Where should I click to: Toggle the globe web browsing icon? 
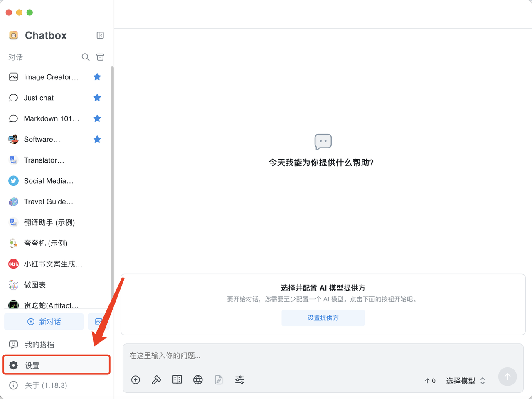198,380
